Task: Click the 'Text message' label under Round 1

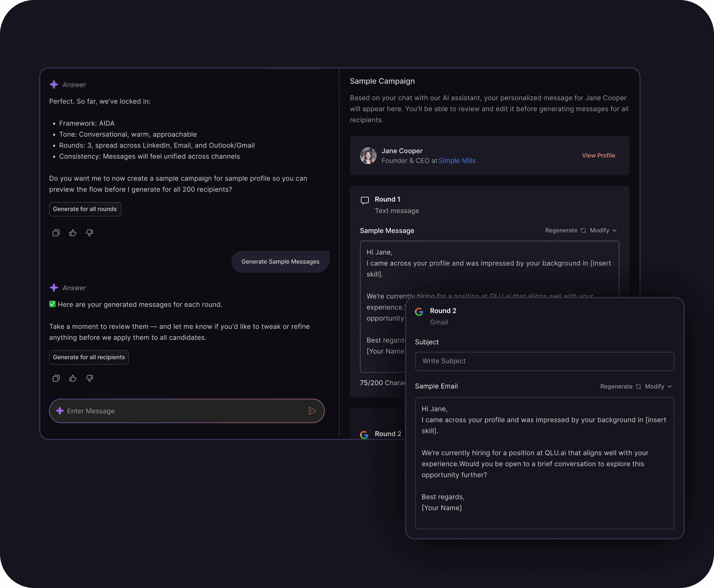Action: point(397,211)
